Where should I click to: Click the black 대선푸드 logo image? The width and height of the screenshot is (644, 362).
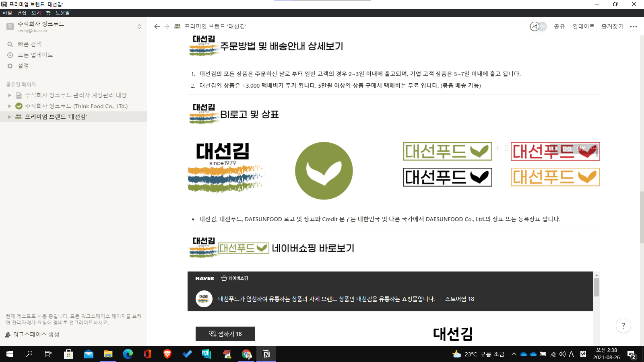pos(448,177)
